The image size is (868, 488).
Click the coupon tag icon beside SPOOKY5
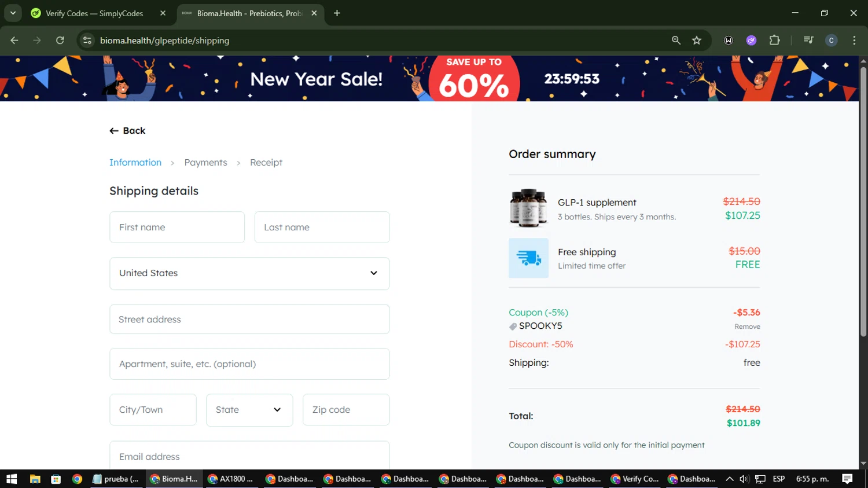[x=513, y=326]
